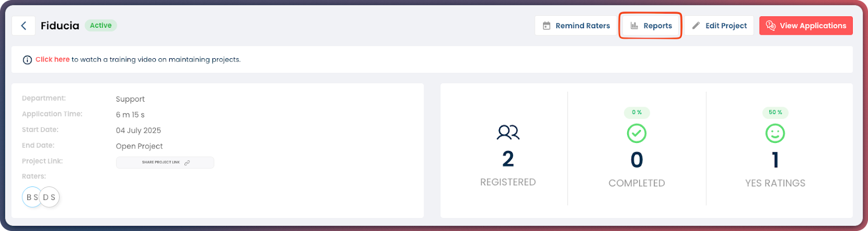Click the green Active status badge
Viewport: 868px width, 231px height.
tap(100, 26)
